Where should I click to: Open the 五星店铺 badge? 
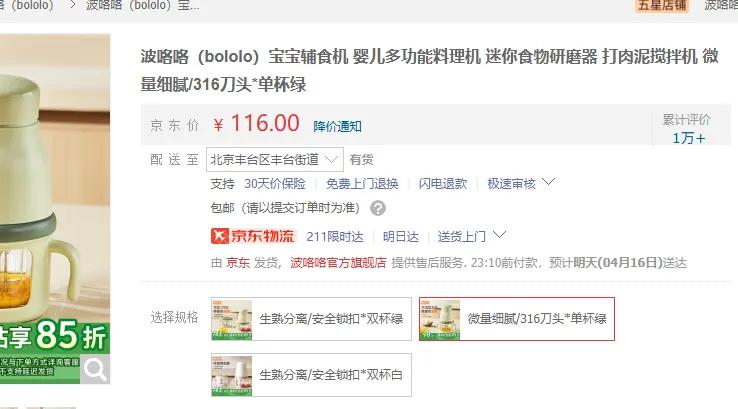(662, 6)
